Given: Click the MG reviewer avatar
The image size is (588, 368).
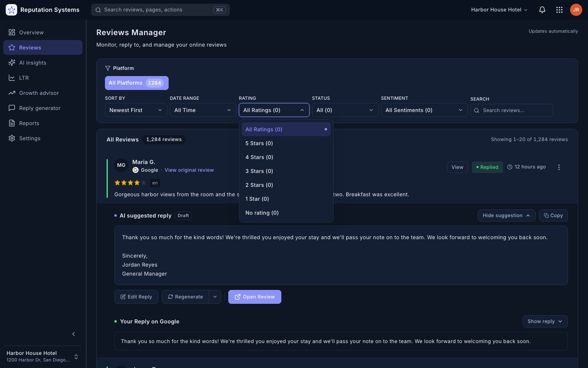Looking at the screenshot, I should (x=121, y=165).
